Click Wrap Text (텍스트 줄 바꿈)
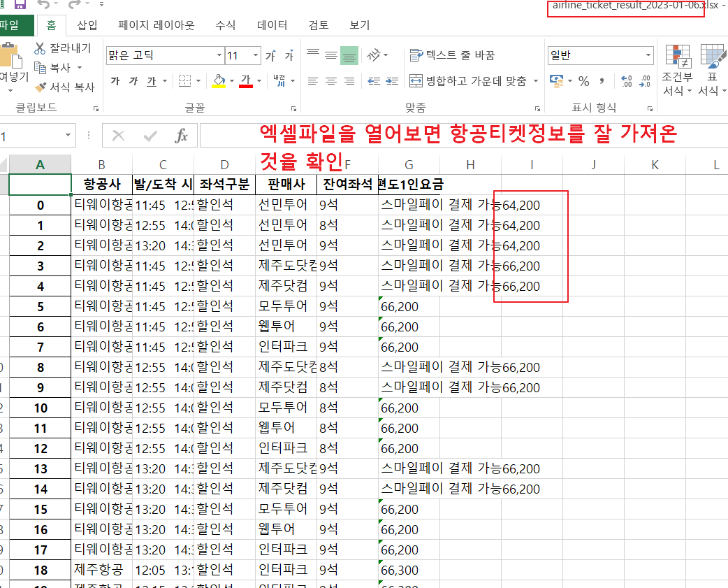The width and height of the screenshot is (728, 588). click(452, 55)
